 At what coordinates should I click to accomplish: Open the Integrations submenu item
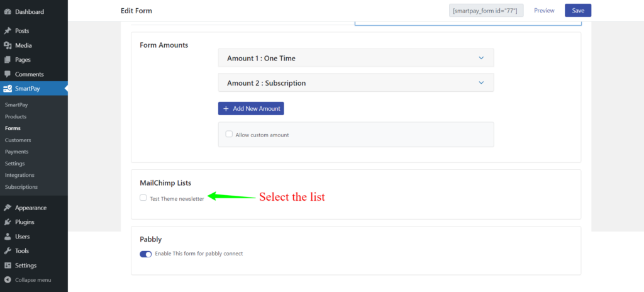click(x=19, y=175)
